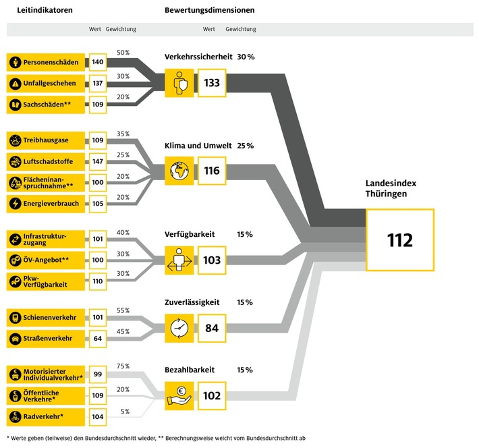Click the bicycle icon beside Radverkehr
The width and height of the screenshot is (479, 448).
pos(15,417)
